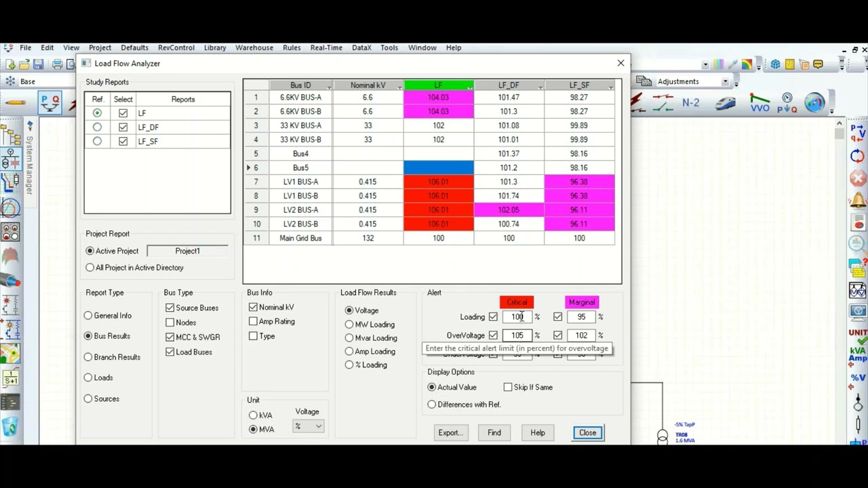Screen dimensions: 868x488
Task: Click the Marginal Loading limit field showing 95
Action: (x=582, y=317)
